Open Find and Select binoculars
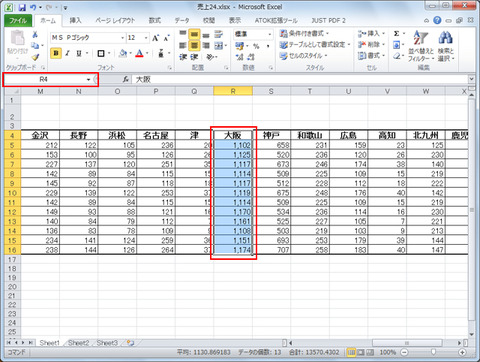 click(x=446, y=46)
